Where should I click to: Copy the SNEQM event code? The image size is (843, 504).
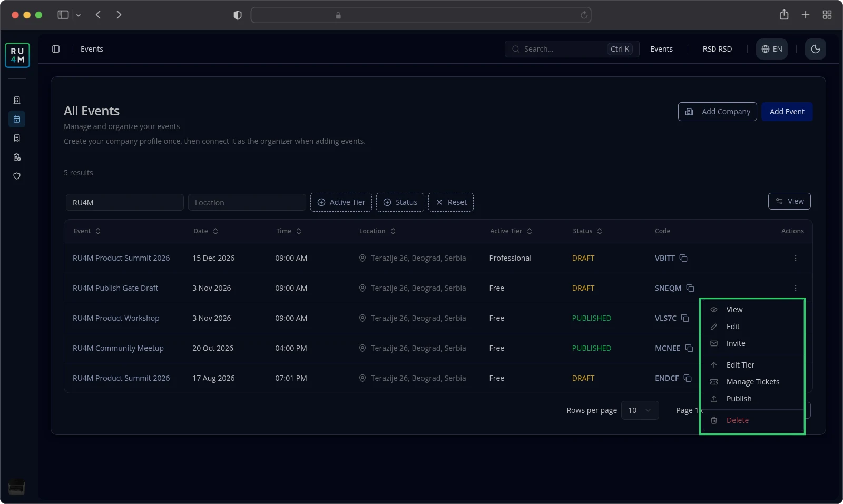pos(690,288)
